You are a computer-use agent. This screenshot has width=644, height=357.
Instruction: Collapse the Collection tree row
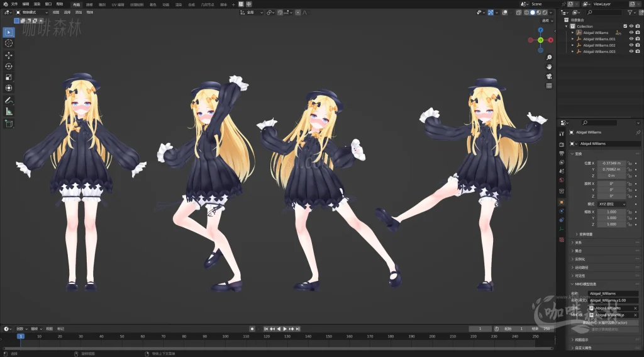567,26
